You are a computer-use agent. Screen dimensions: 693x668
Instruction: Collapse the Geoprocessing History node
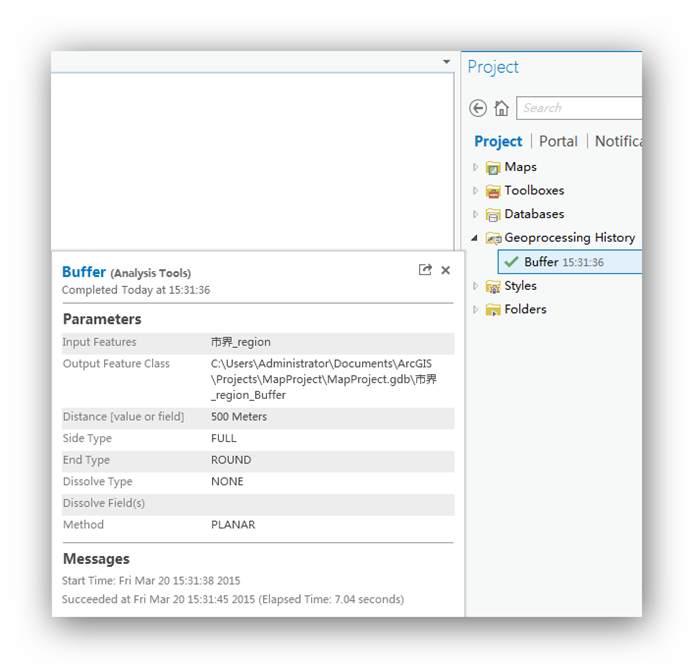[475, 238]
